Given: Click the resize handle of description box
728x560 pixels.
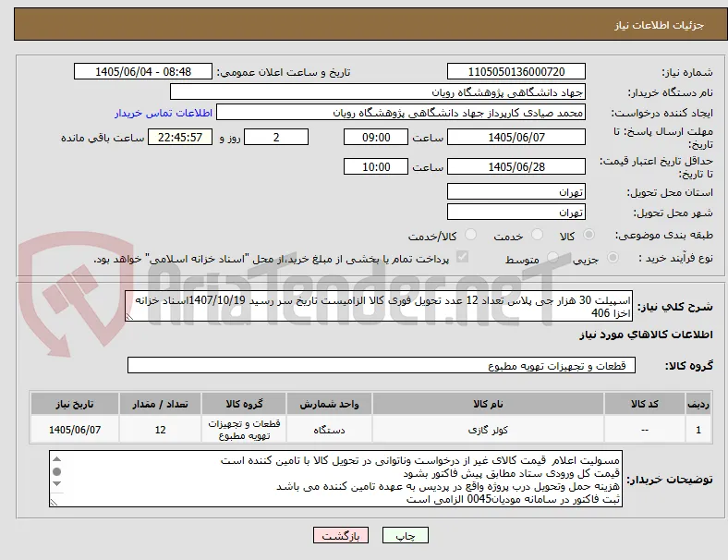Looking at the screenshot, I should click(129, 317).
